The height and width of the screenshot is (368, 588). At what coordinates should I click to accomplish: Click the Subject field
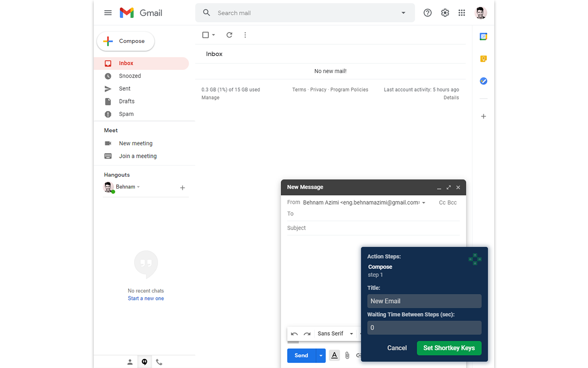(x=373, y=228)
